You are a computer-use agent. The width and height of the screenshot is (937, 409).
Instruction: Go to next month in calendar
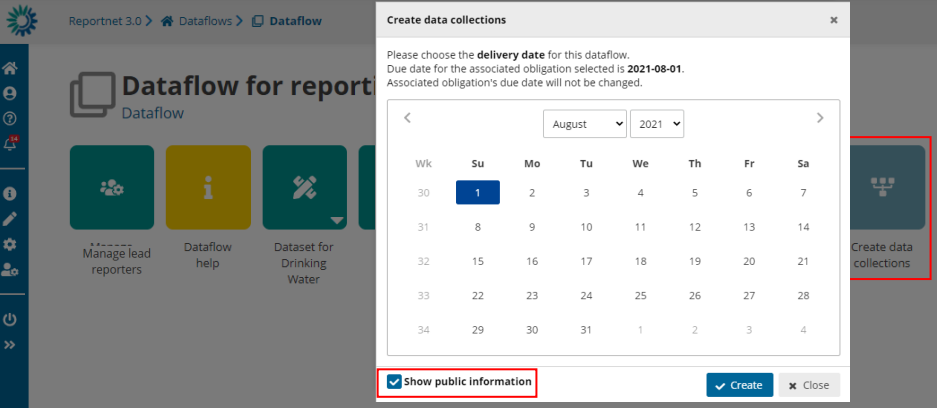coord(820,118)
